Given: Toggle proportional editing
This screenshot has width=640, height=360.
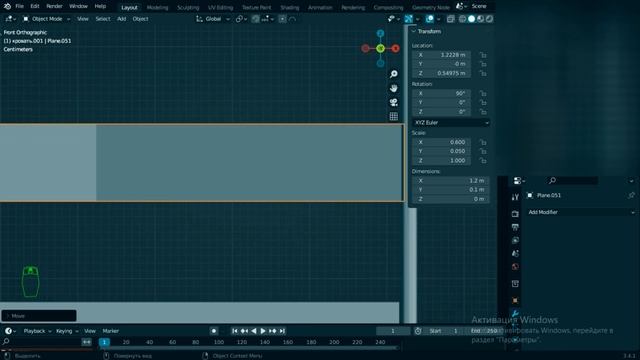Looking at the screenshot, I should pos(282,19).
